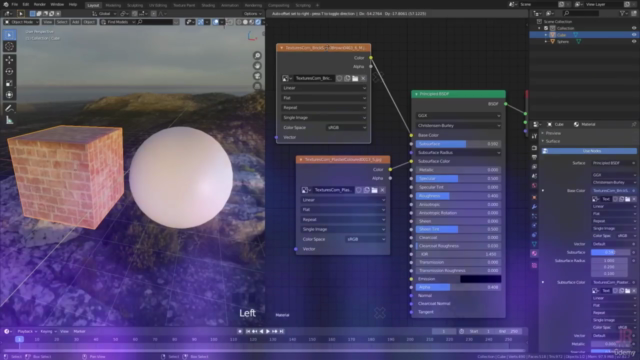The height and width of the screenshot is (360, 640).
Task: Open the viewport Add menu
Action: tap(76, 22)
